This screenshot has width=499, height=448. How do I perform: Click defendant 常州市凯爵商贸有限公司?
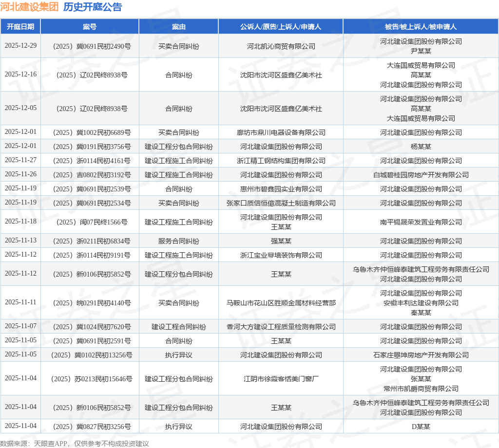[421, 389]
